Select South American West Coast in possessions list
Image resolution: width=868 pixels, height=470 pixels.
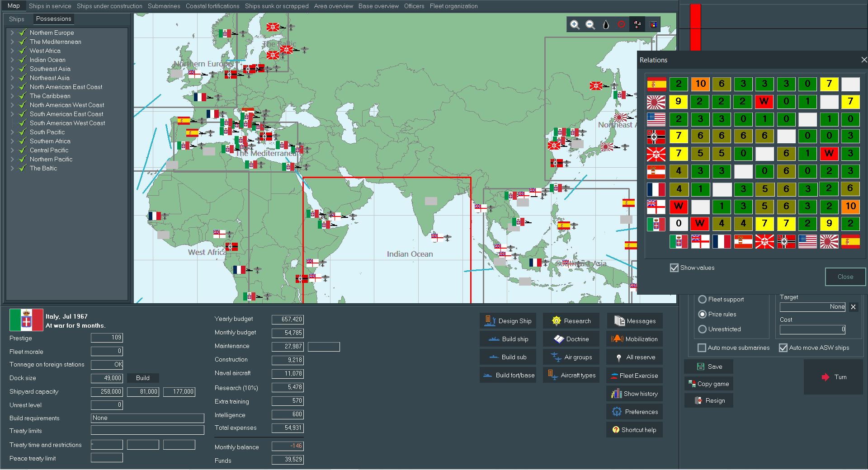tap(67, 123)
